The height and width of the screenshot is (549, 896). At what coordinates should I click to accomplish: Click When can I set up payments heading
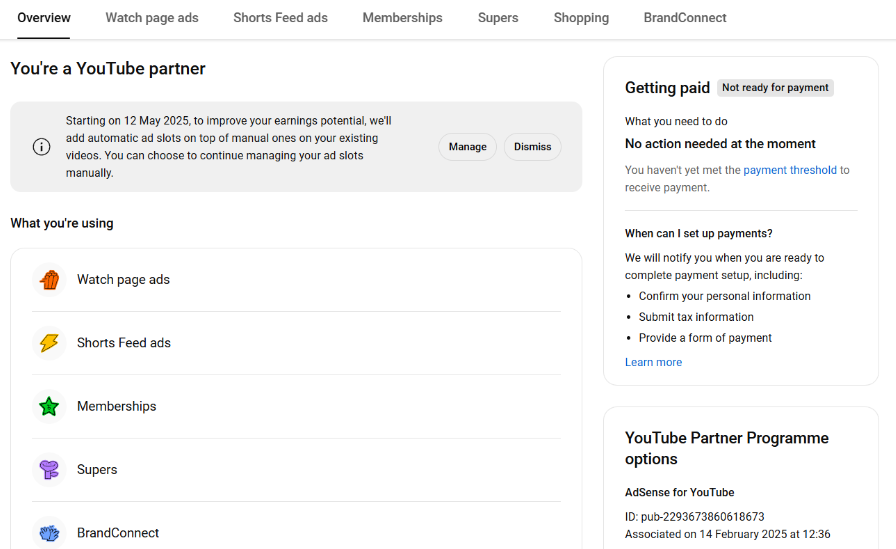tap(698, 234)
